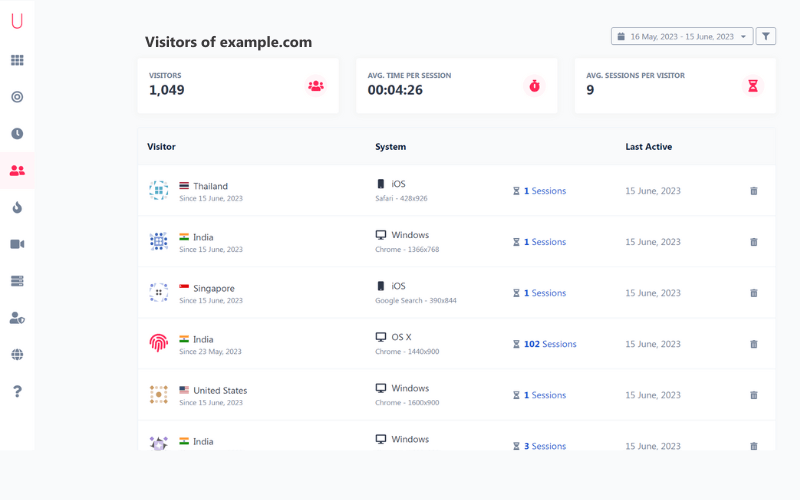
Task: Open the dashboard grid icon in sidebar
Action: [17, 60]
